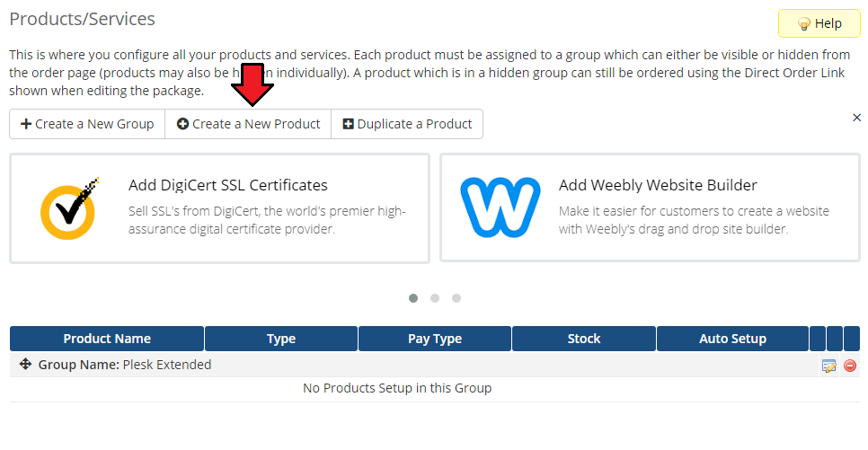
Task: Click the Stock column header
Action: click(584, 339)
